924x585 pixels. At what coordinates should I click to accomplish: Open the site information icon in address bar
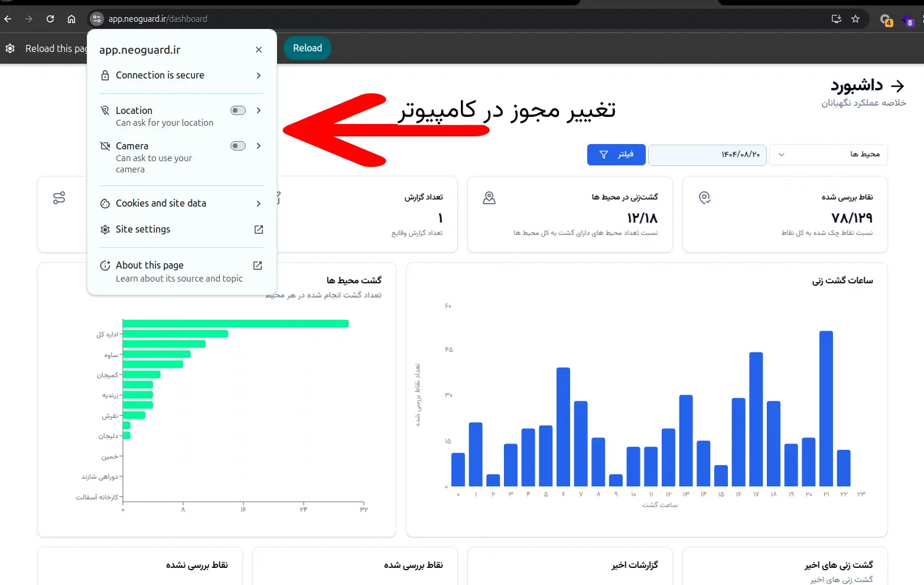click(97, 19)
